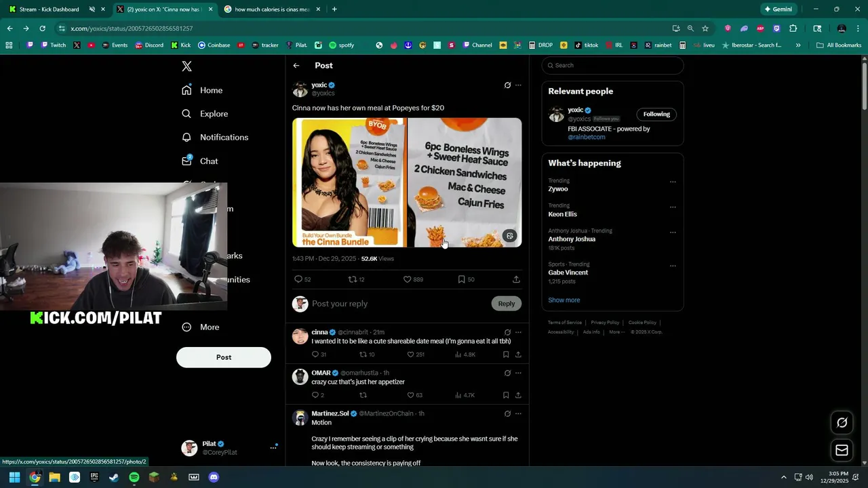Click the page vertical scrollbar
The height and width of the screenshot is (488, 868).
point(864,85)
